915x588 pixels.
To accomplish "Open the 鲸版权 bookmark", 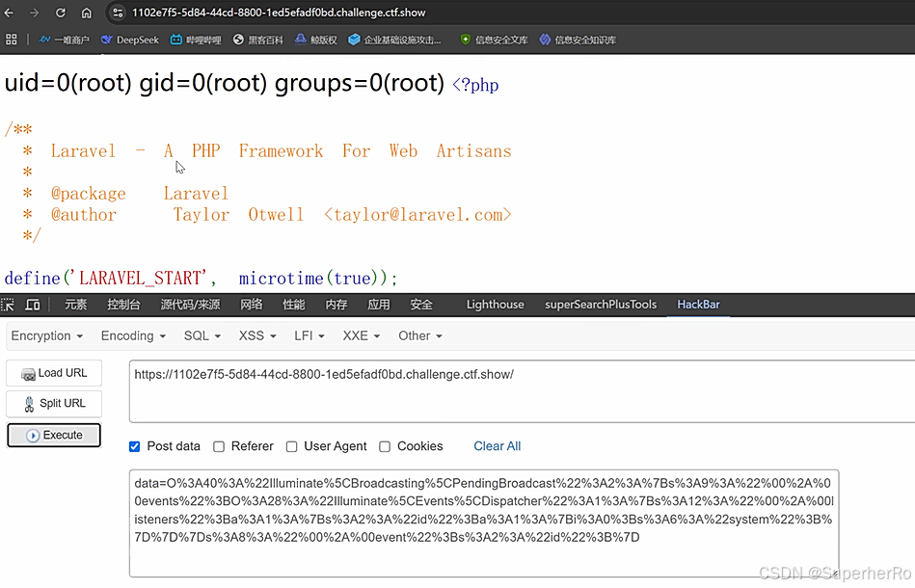I will click(315, 40).
